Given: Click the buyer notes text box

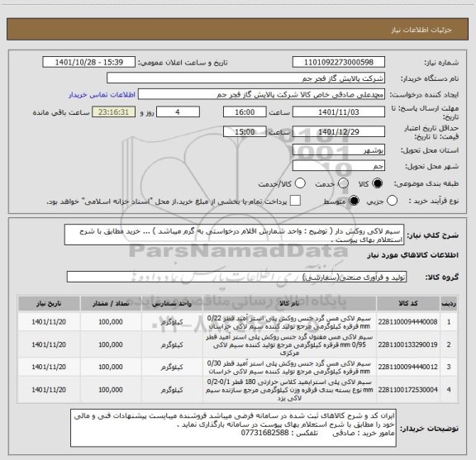Looking at the screenshot, I should (x=233, y=428).
